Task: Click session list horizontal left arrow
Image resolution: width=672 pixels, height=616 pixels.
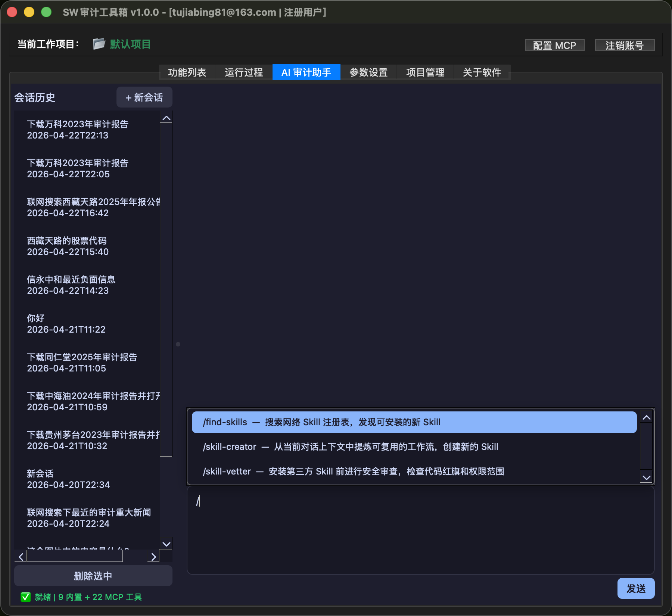Action: pyautogui.click(x=21, y=557)
